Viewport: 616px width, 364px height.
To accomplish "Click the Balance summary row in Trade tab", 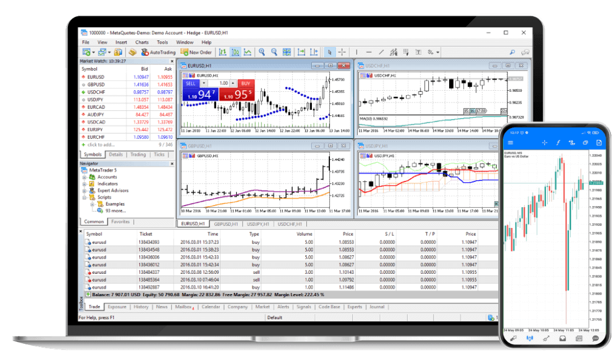I will point(292,295).
